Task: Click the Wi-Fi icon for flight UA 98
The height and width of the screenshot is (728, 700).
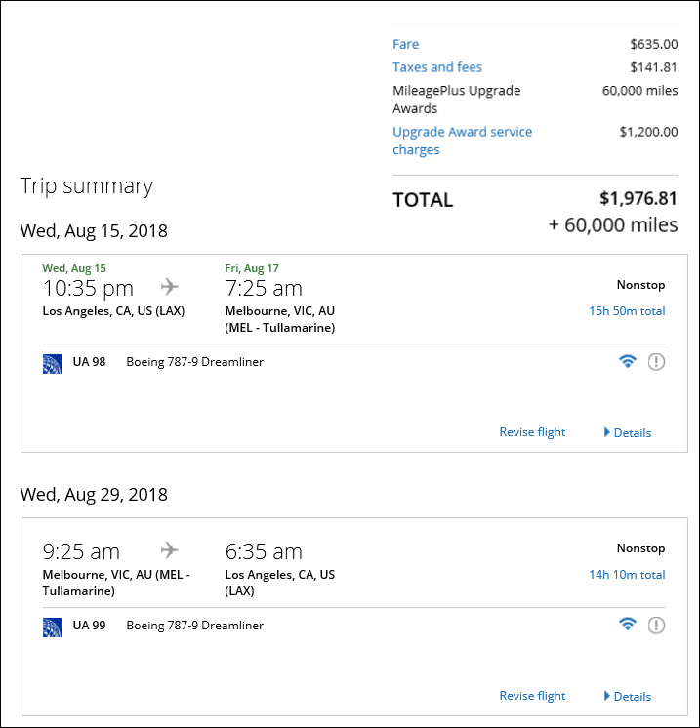Action: click(628, 361)
